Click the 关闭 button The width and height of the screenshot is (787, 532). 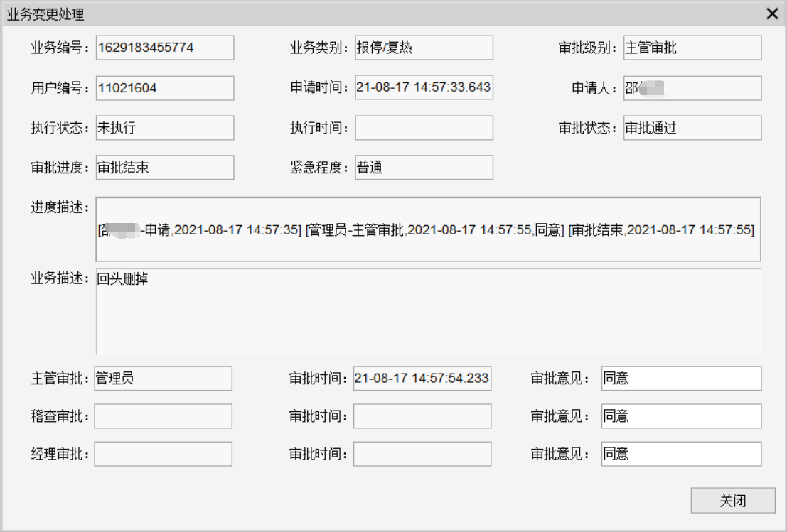coord(732,501)
